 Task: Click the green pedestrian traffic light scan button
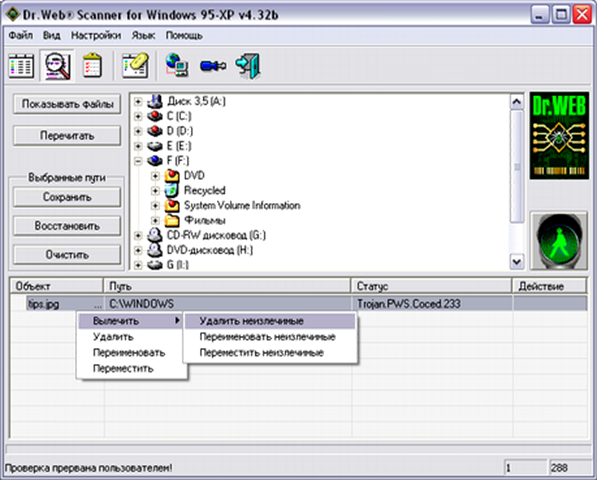[x=559, y=241]
